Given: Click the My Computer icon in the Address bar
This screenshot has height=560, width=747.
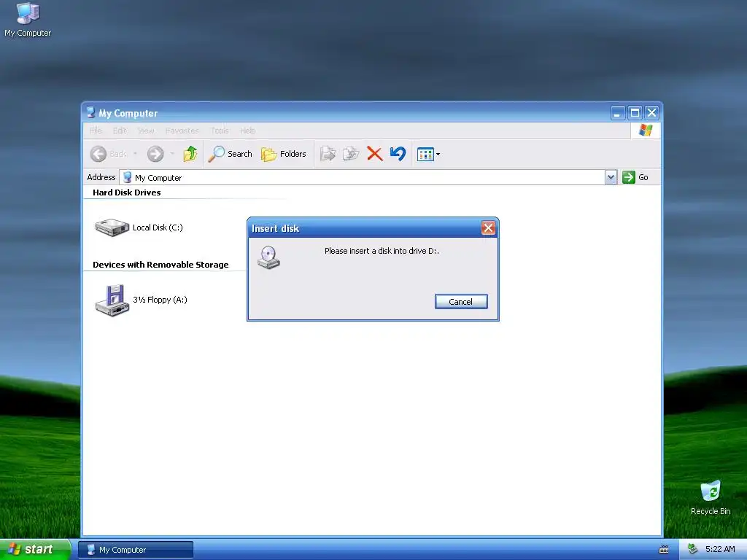Looking at the screenshot, I should pos(127,177).
